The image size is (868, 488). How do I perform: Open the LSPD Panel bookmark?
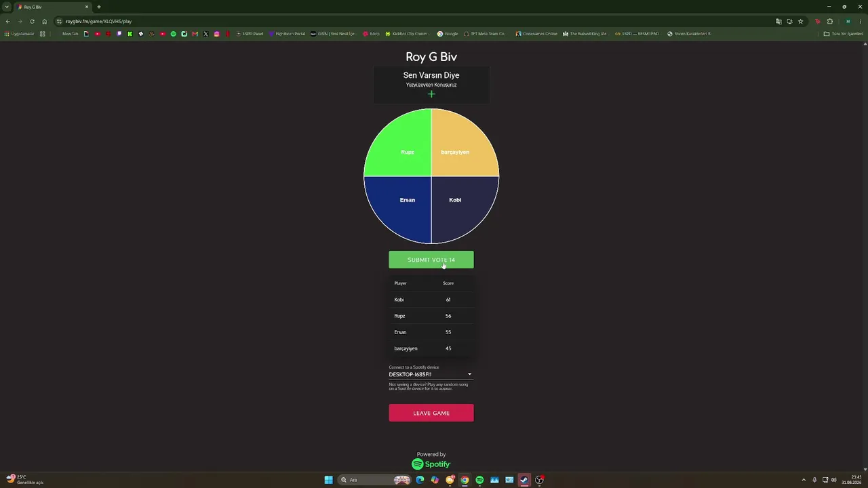(250, 34)
